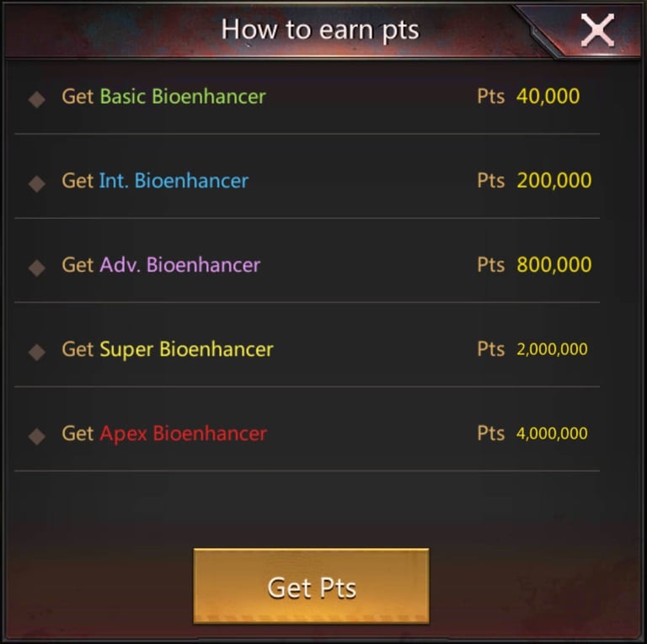Viewport: 647px width, 644px height.
Task: Click the 800,000 points value
Action: (x=554, y=264)
